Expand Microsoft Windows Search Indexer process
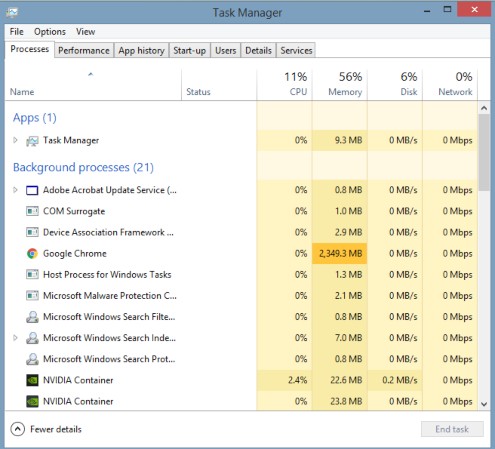 coord(15,338)
